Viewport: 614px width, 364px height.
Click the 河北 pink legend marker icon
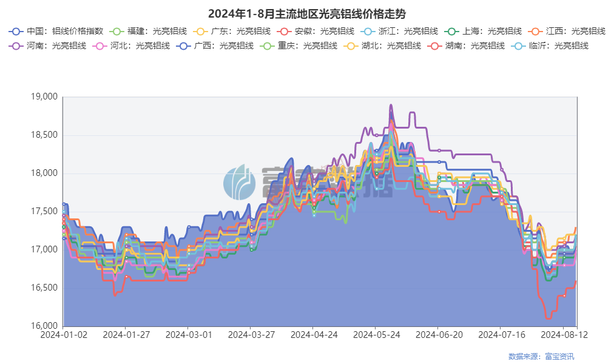tap(100, 45)
